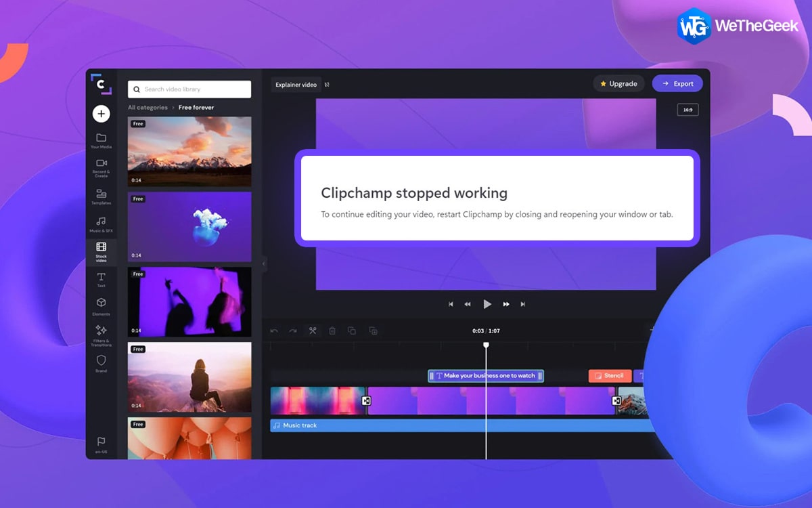
Task: Click the sync icon beside Explainer video
Action: point(327,85)
